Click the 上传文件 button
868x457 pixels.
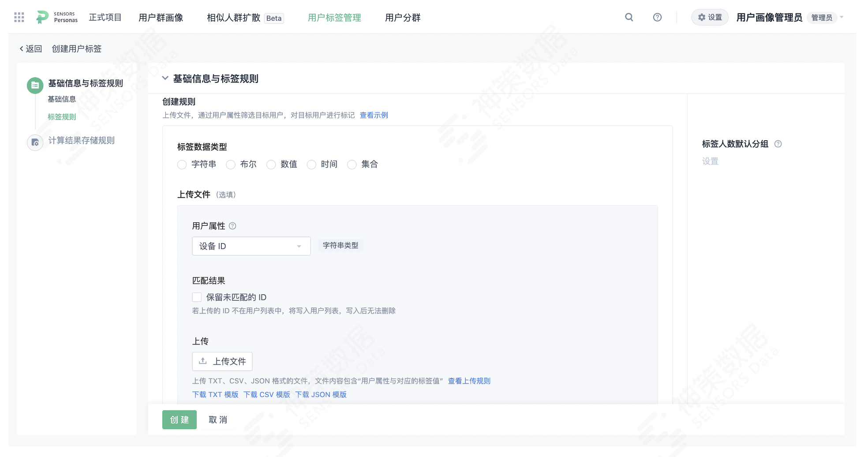tap(222, 361)
